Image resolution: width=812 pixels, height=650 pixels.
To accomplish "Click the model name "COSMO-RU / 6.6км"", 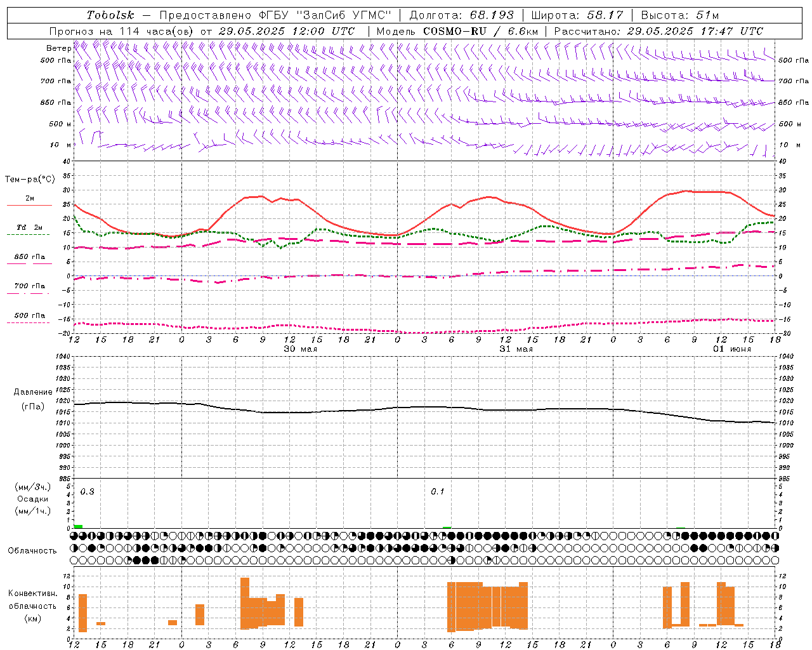I will tap(481, 31).
